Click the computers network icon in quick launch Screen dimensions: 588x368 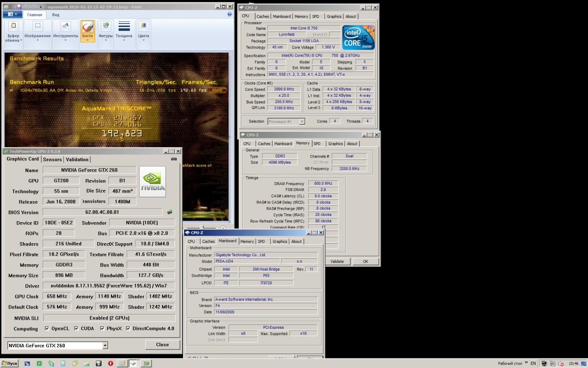51,363
